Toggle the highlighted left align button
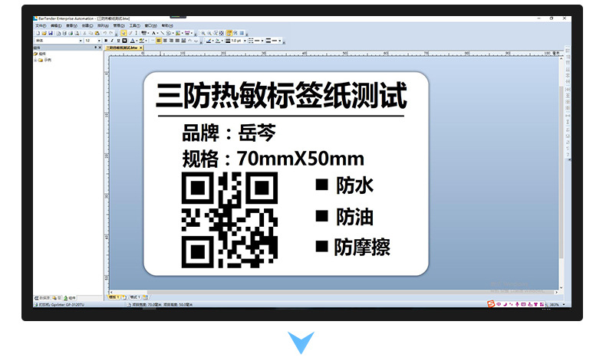 [159, 41]
